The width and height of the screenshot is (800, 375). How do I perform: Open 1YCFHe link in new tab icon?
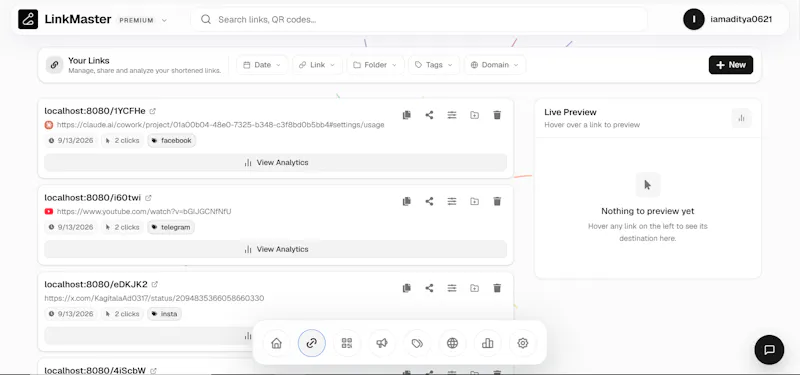pyautogui.click(x=153, y=111)
